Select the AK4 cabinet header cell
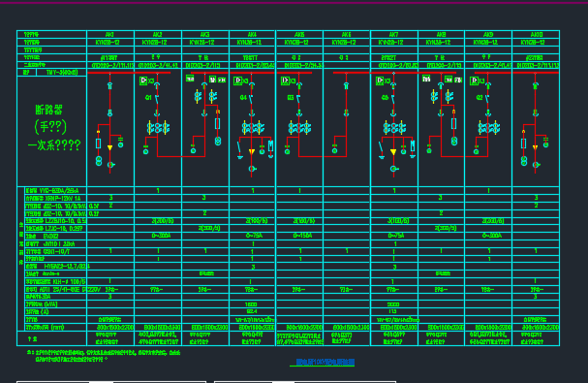The image size is (588, 383). coord(252,35)
